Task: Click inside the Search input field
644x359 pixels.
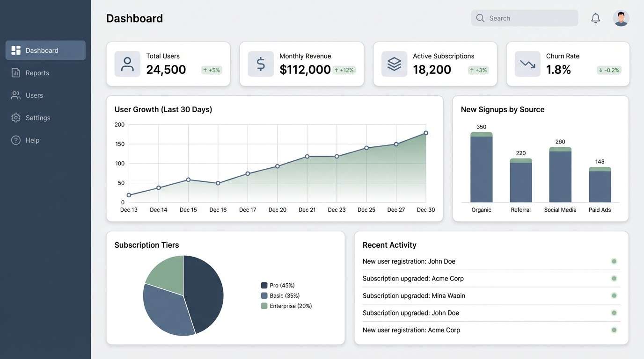Action: pos(520,17)
